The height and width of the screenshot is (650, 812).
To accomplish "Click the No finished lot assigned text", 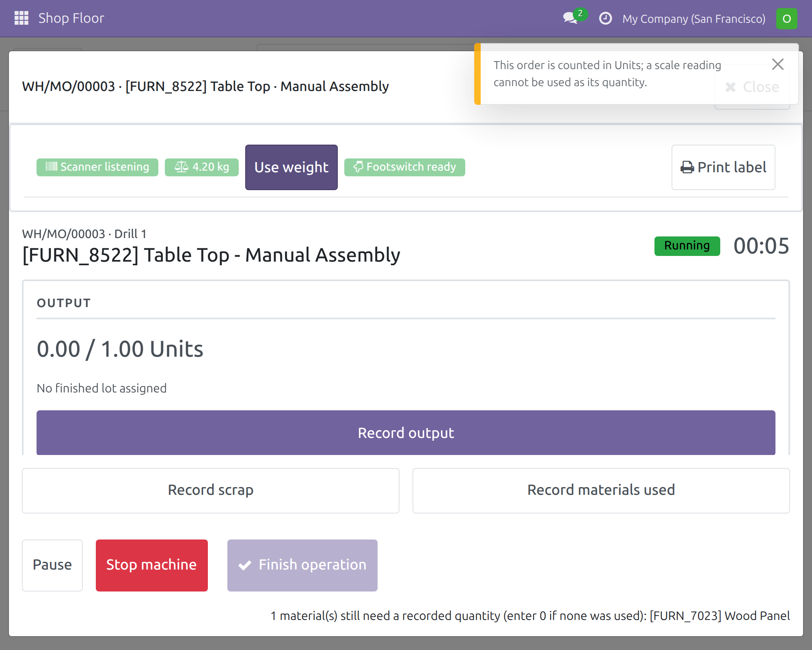I will click(101, 388).
